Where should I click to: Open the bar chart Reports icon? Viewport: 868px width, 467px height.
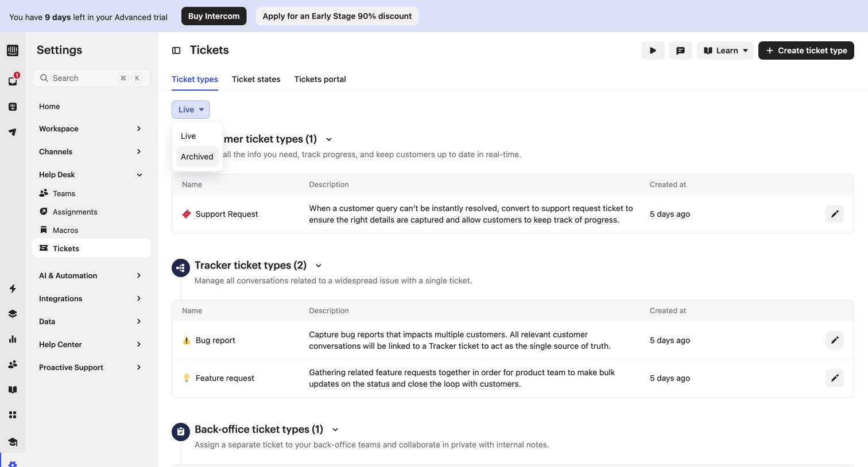coord(13,339)
